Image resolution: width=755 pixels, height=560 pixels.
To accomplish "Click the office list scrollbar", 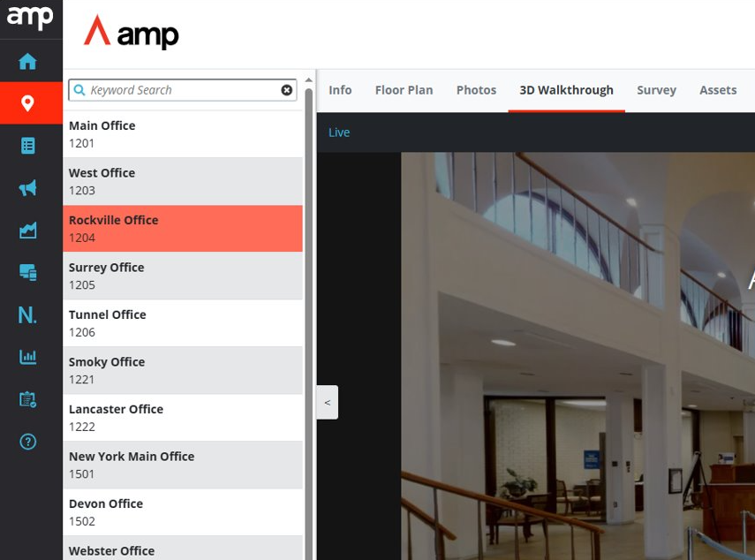I will pyautogui.click(x=308, y=265).
